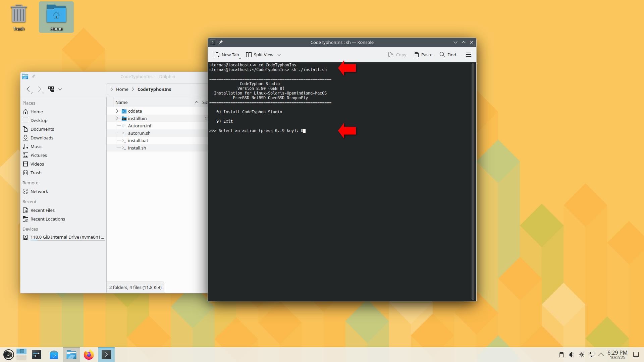Screen dimensions: 644x362
Task: Show hidden system tray icons arrow
Action: coord(601,355)
